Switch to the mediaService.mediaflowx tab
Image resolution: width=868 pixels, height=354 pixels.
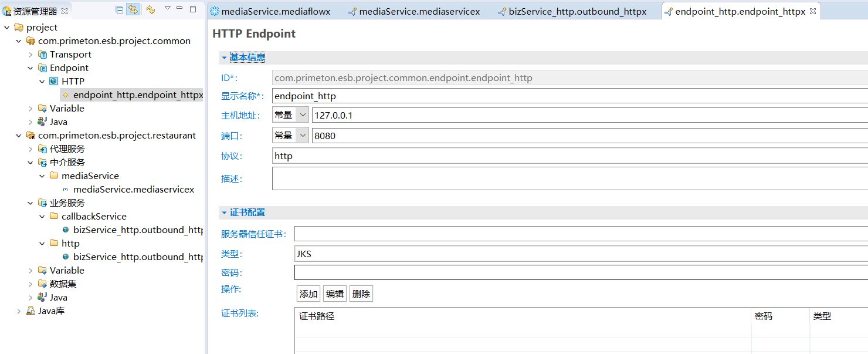pos(270,11)
